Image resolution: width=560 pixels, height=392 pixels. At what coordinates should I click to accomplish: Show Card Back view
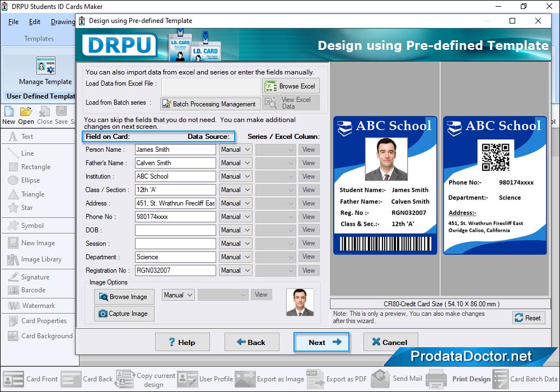(87, 379)
